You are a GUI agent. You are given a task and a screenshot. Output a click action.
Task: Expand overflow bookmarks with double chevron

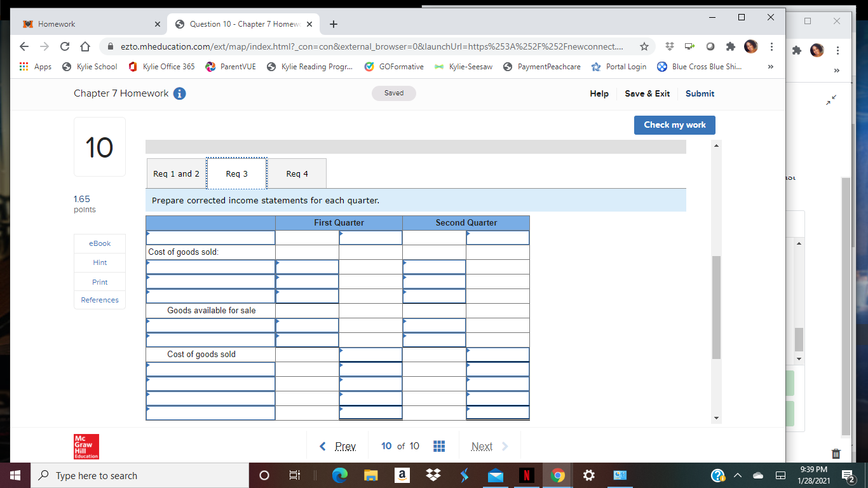point(771,66)
